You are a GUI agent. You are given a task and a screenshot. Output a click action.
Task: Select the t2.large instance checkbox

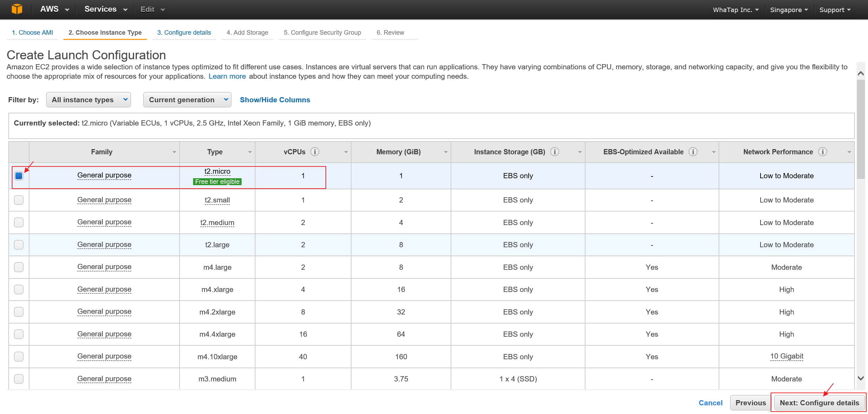(x=19, y=245)
